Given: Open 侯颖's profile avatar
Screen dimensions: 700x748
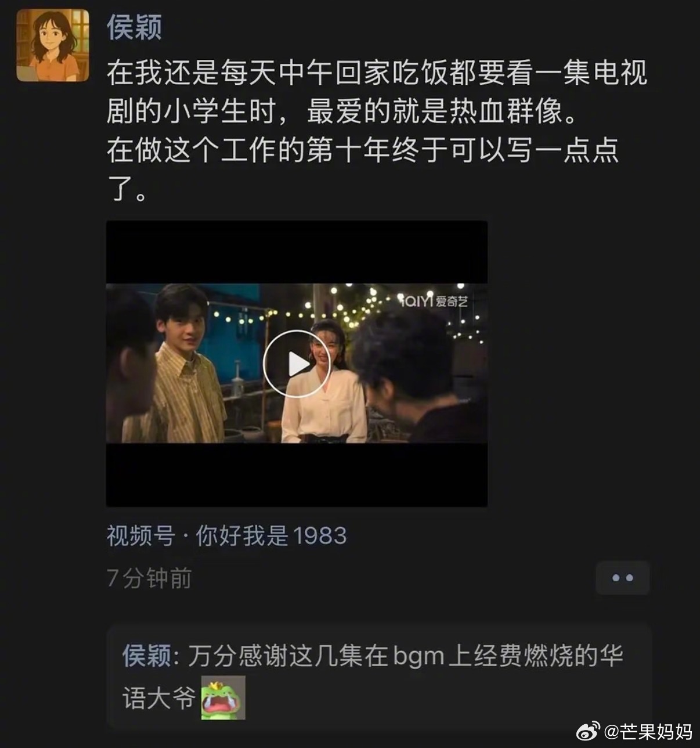Looking at the screenshot, I should click(x=53, y=45).
